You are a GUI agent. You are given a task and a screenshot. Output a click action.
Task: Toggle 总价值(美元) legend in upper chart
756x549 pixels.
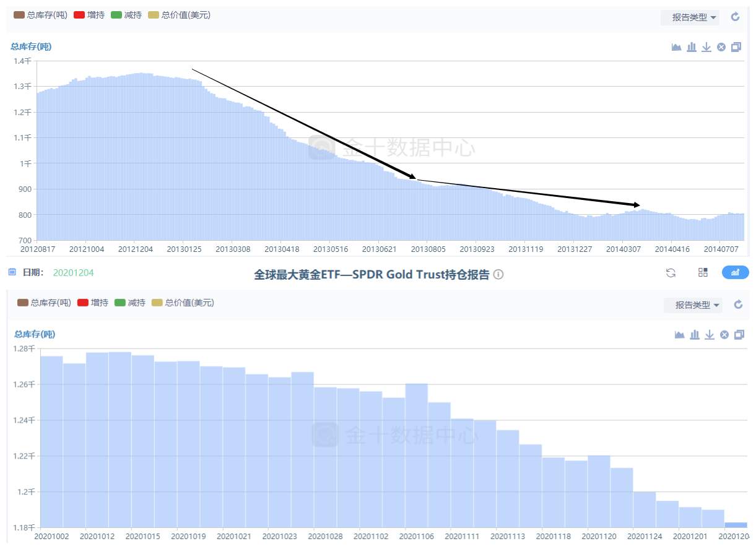tap(180, 15)
